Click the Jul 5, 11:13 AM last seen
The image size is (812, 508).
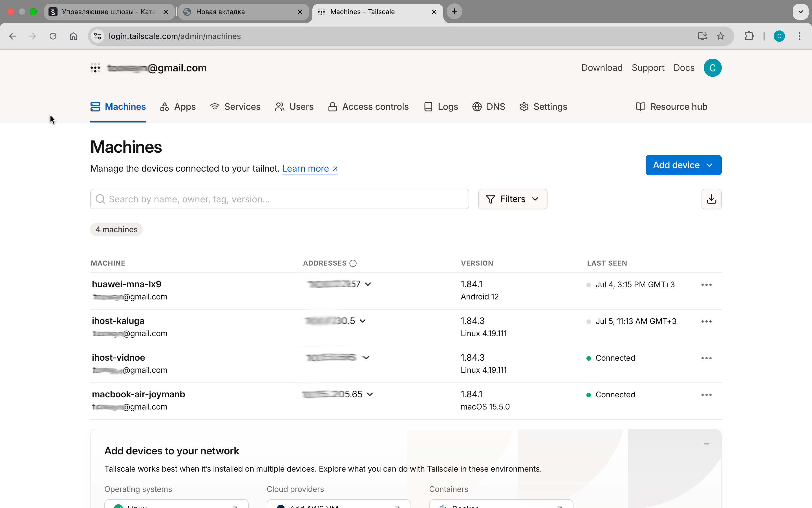pyautogui.click(x=636, y=321)
